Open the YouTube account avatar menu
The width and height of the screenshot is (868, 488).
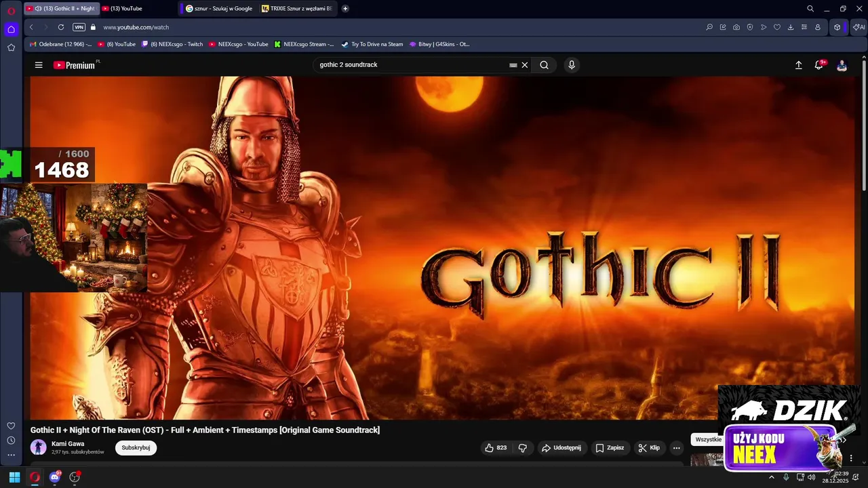842,65
